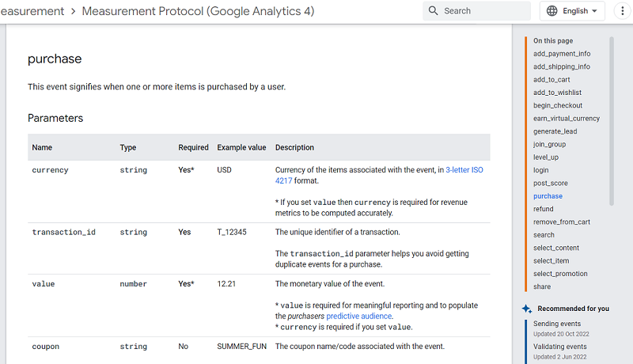Screen dimensions: 633x364
Task: Click the Name column header
Action: click(x=42, y=147)
